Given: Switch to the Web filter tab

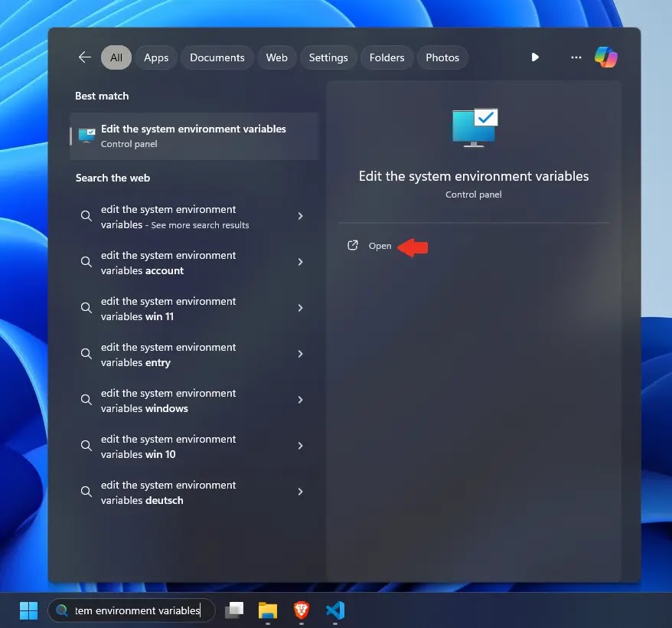Looking at the screenshot, I should pos(276,57).
